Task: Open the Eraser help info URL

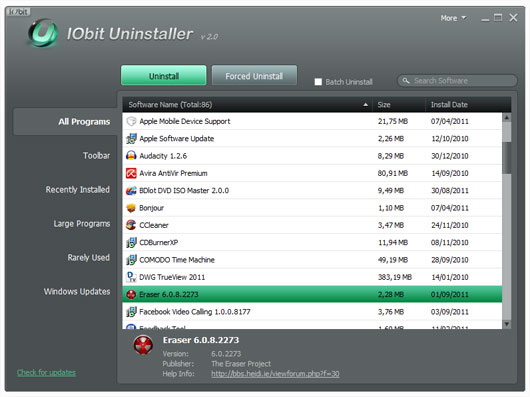Action: 275,374
